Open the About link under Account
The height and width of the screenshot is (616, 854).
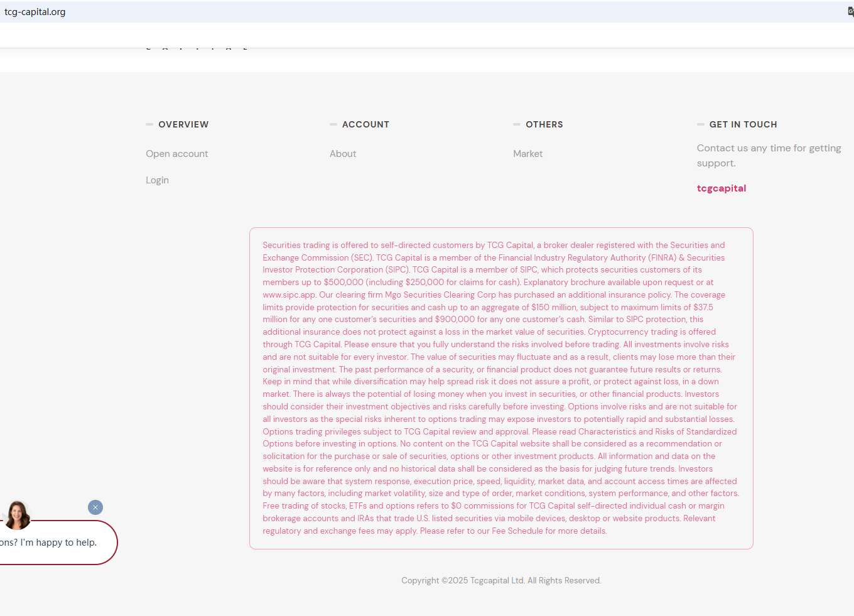click(x=343, y=154)
